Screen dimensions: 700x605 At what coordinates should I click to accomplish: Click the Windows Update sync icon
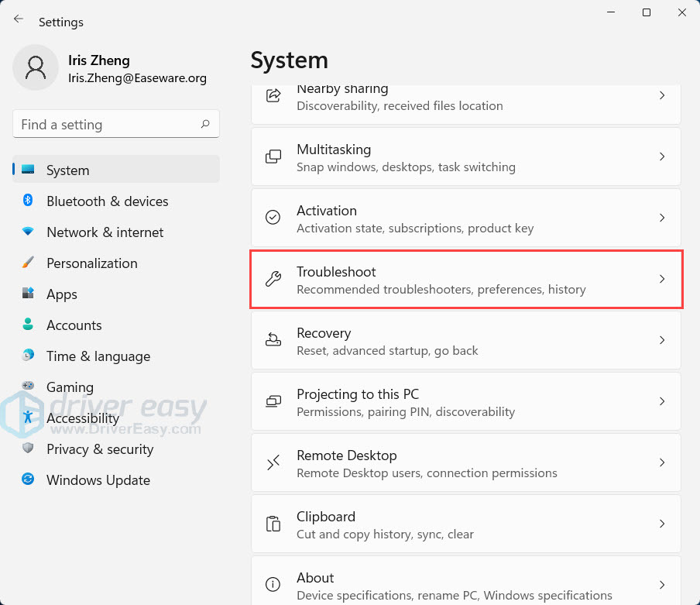(28, 480)
